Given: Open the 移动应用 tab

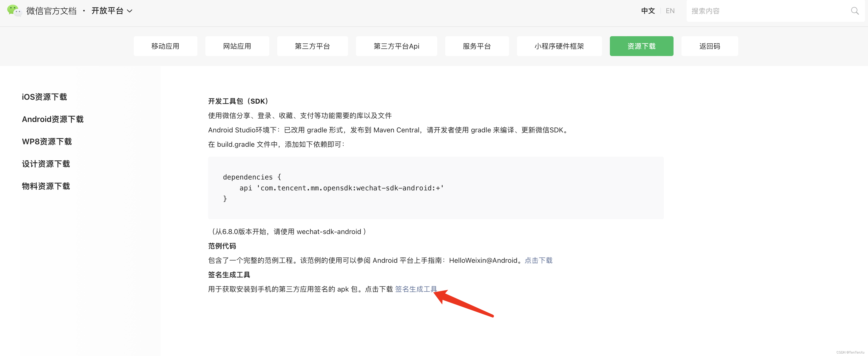Looking at the screenshot, I should pos(165,46).
